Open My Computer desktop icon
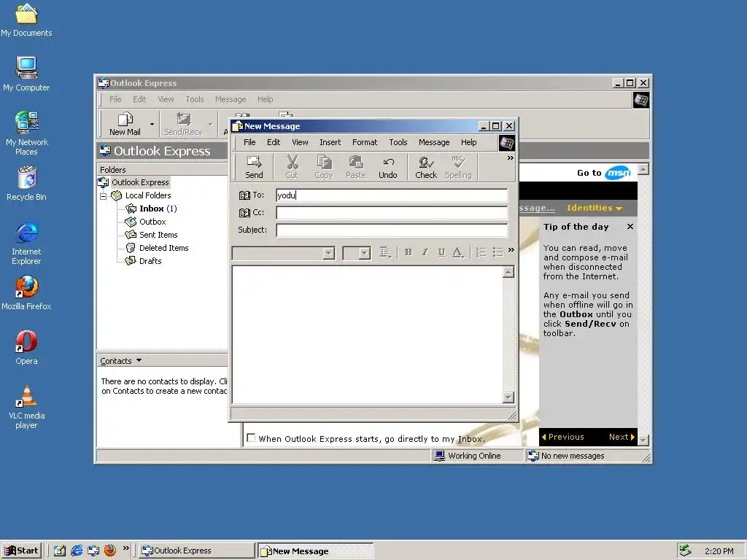The width and height of the screenshot is (747, 560). click(x=26, y=74)
